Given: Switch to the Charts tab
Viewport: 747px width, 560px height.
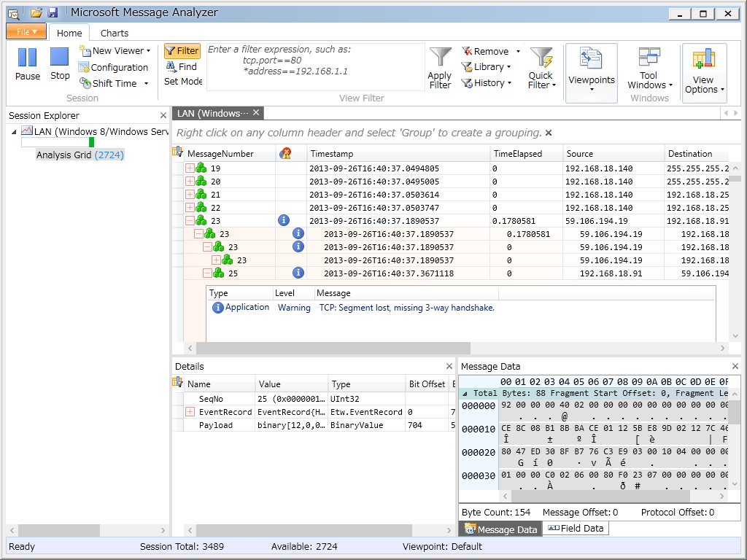Looking at the screenshot, I should coord(115,33).
